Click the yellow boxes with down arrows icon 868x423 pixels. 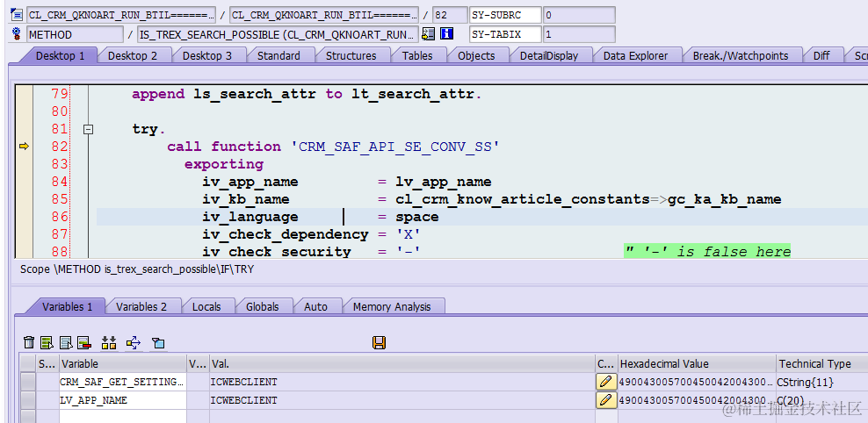click(x=109, y=343)
